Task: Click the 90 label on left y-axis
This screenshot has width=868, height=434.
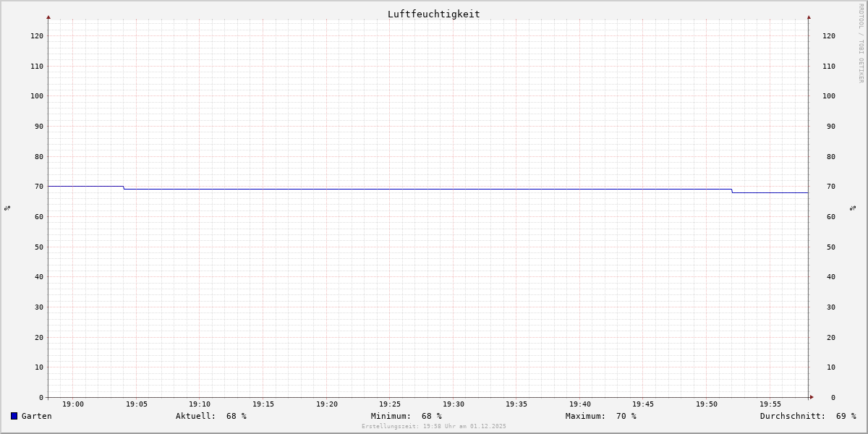Action: [x=39, y=126]
